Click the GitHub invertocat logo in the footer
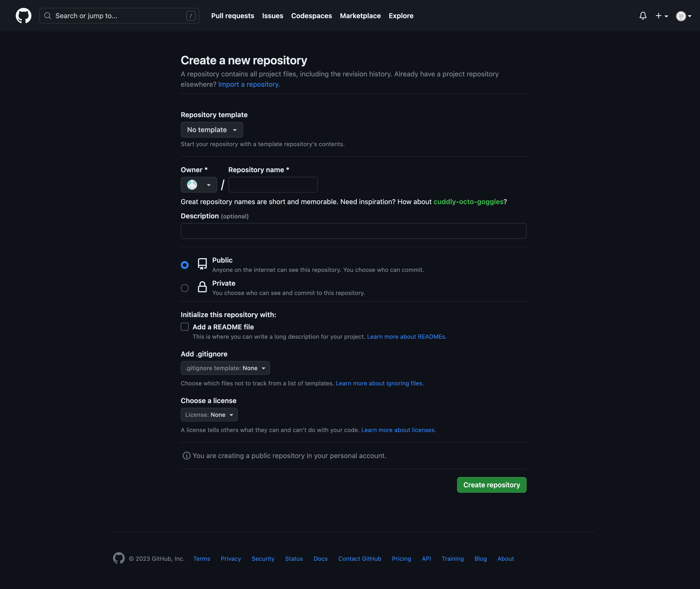This screenshot has height=589, width=700. pyautogui.click(x=118, y=558)
